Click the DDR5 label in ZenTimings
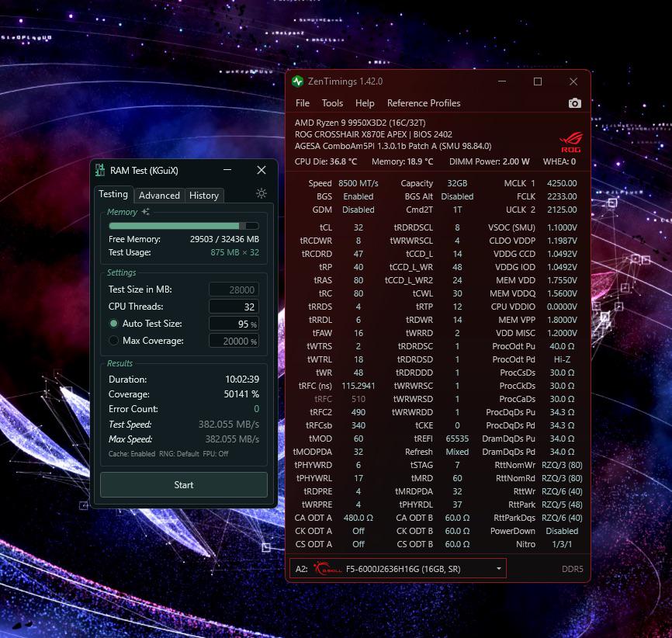 tap(573, 569)
